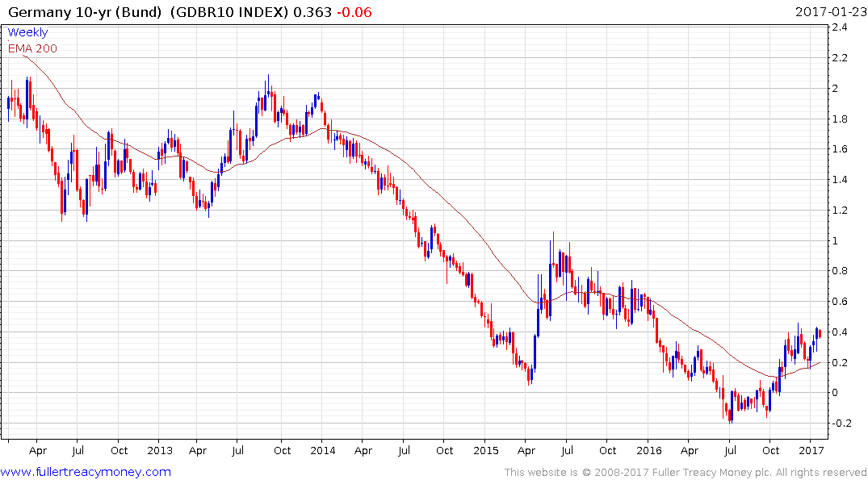Click the 2013 x-axis label

(159, 450)
